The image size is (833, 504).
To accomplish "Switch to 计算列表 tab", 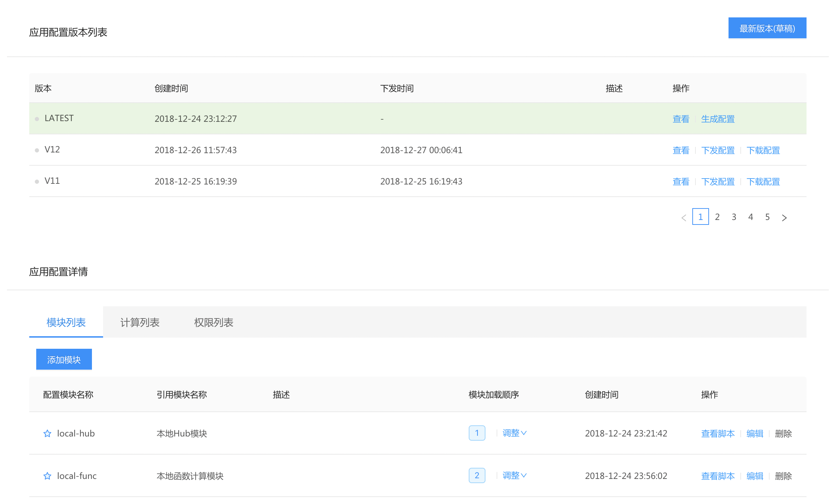I will (140, 322).
